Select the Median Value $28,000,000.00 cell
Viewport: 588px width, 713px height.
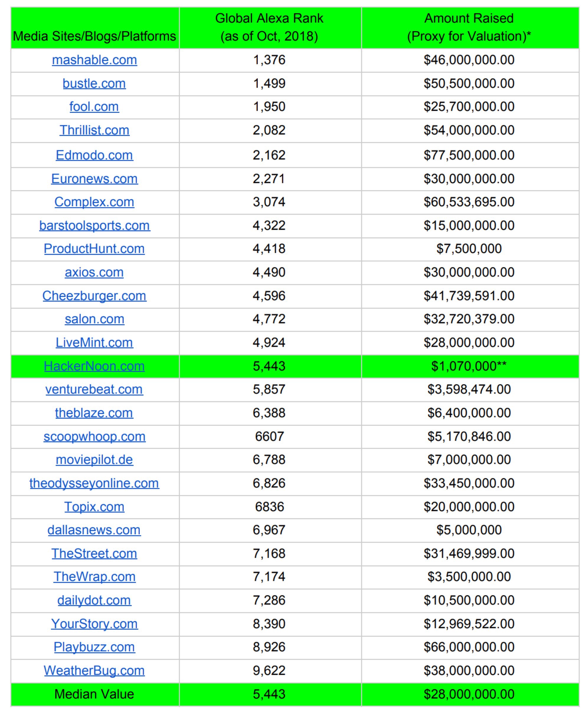[469, 694]
